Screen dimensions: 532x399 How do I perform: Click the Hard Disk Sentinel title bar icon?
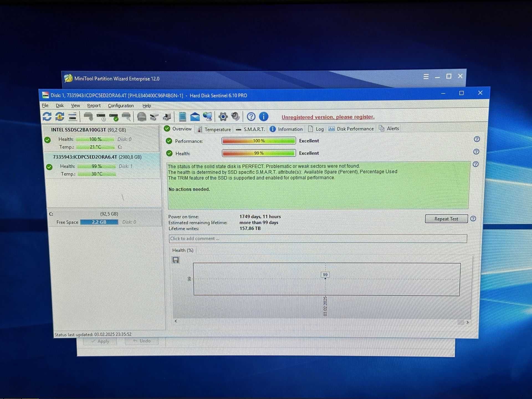45,95
